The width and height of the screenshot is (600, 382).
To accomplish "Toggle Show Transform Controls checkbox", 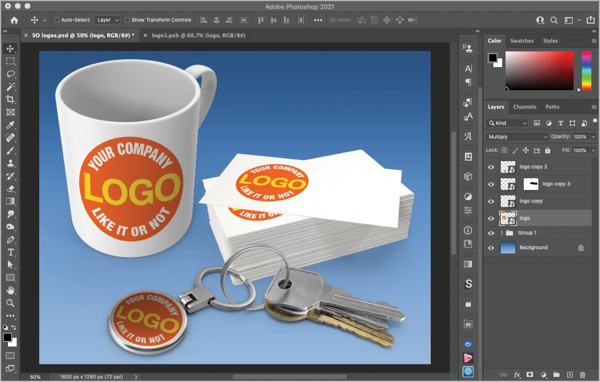I will point(127,20).
